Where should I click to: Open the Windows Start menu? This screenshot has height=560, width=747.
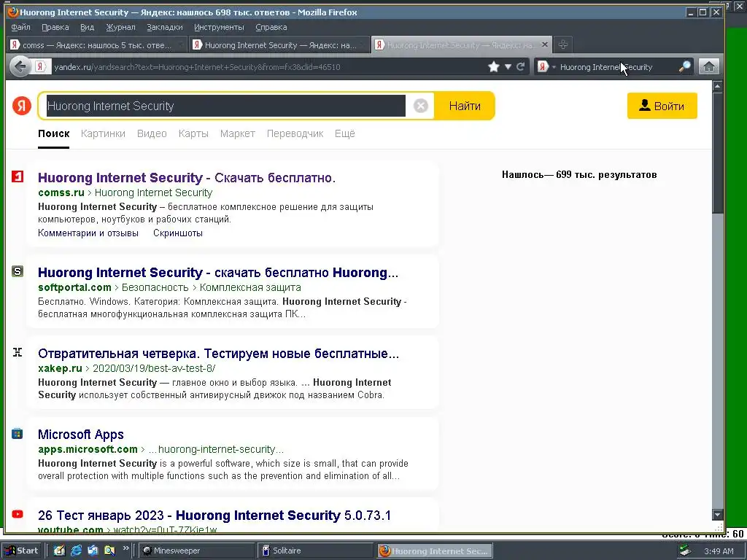[22, 551]
